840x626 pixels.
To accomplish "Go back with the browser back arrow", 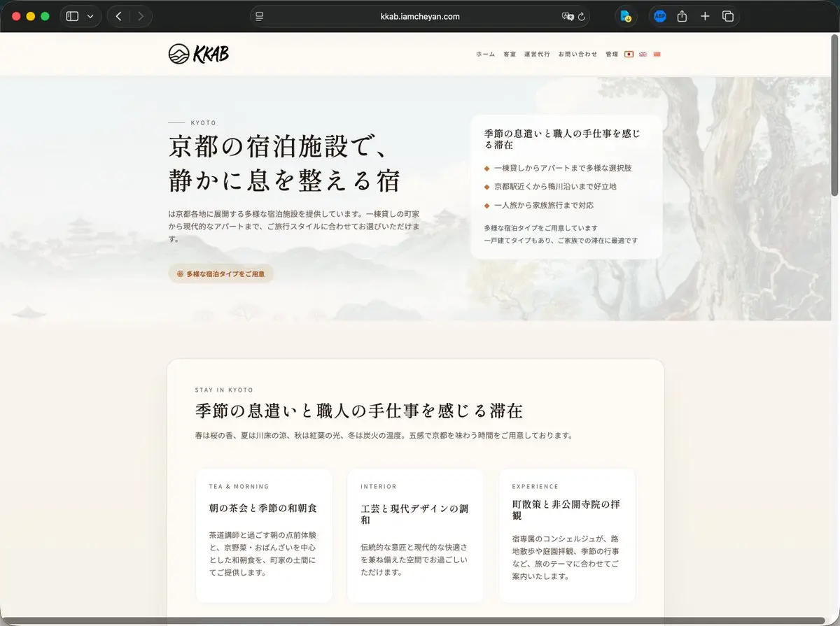I will click(x=118, y=16).
